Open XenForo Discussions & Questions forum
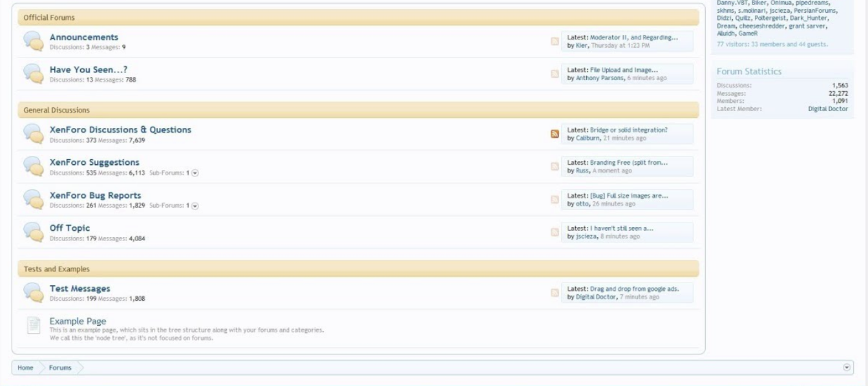Screen dimensions: 868x386 click(120, 130)
